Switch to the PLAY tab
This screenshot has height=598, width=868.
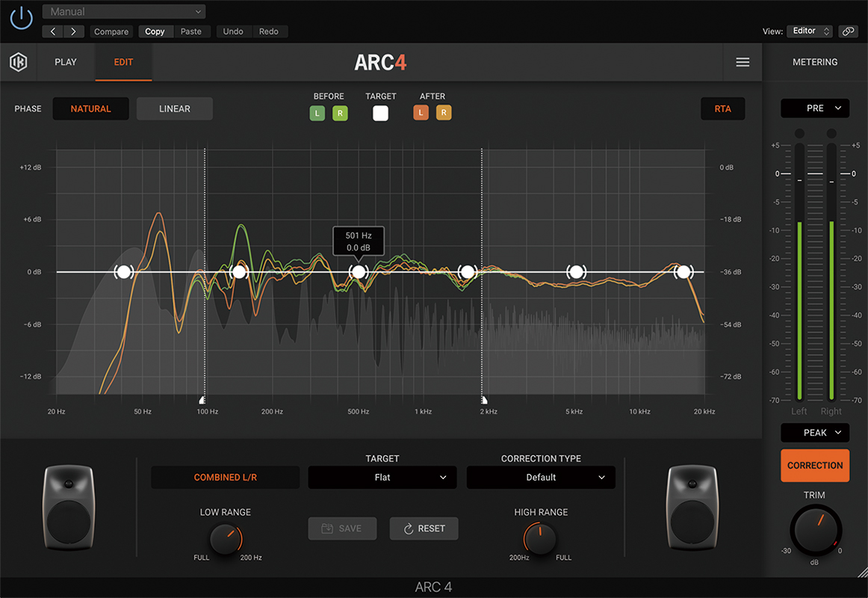(x=65, y=62)
